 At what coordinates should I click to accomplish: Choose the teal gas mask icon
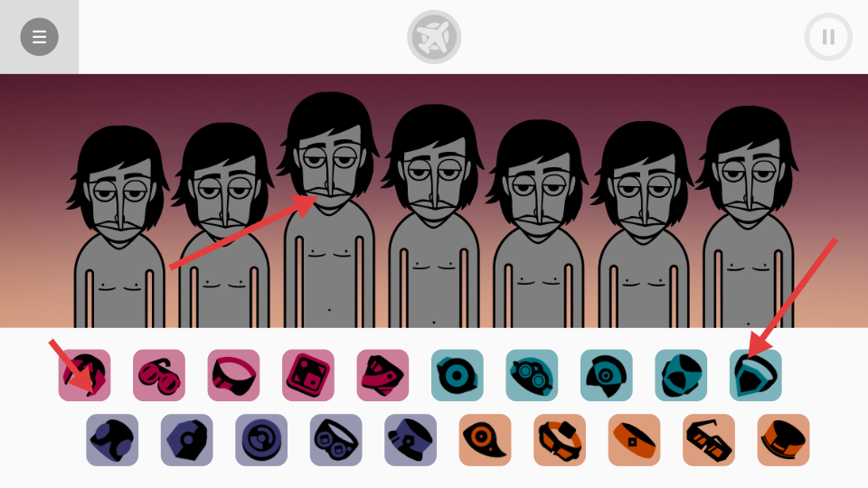point(532,375)
